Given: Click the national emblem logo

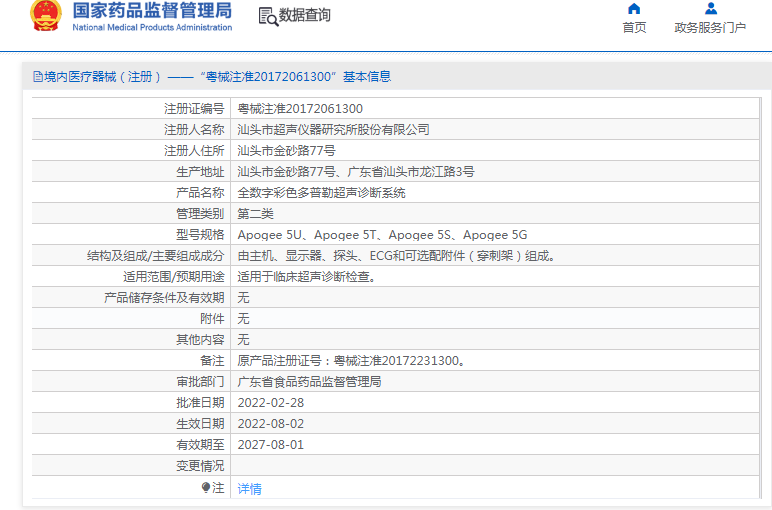Looking at the screenshot, I should (x=46, y=15).
